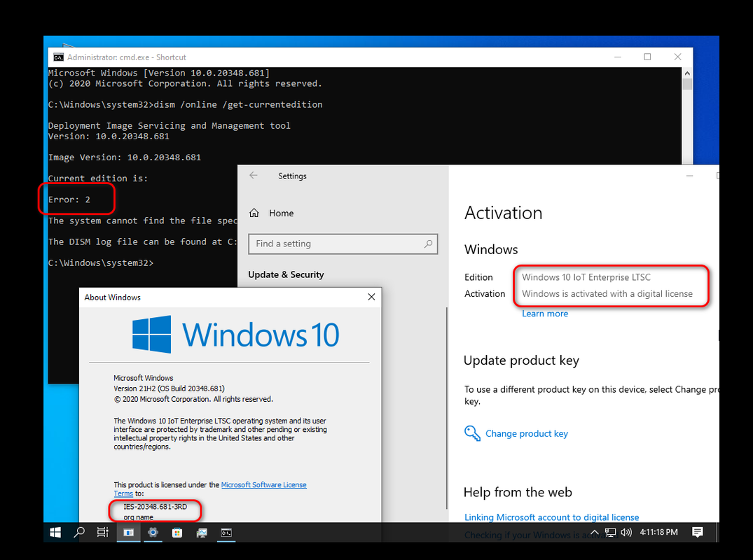Open the volume tray icon
This screenshot has height=560, width=753.
(x=626, y=532)
